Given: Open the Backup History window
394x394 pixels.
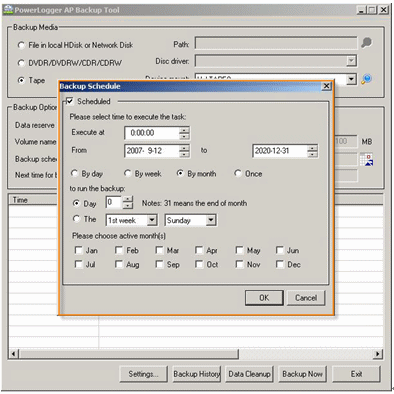Looking at the screenshot, I should tap(197, 374).
